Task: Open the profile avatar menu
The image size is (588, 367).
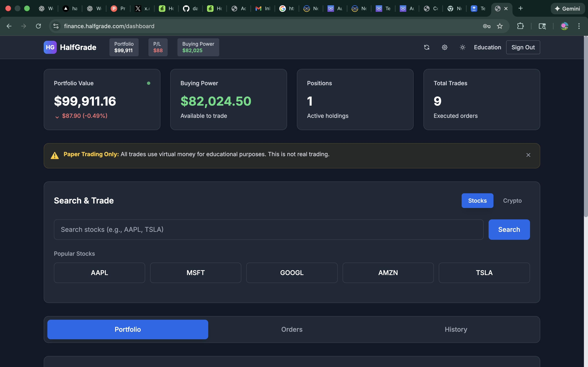Action: click(x=565, y=26)
